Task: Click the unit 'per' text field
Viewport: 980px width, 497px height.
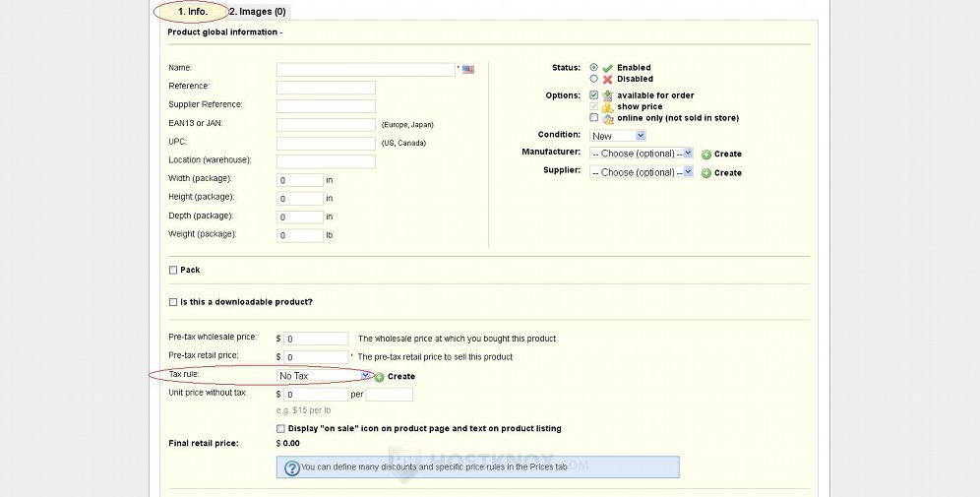Action: tap(390, 395)
